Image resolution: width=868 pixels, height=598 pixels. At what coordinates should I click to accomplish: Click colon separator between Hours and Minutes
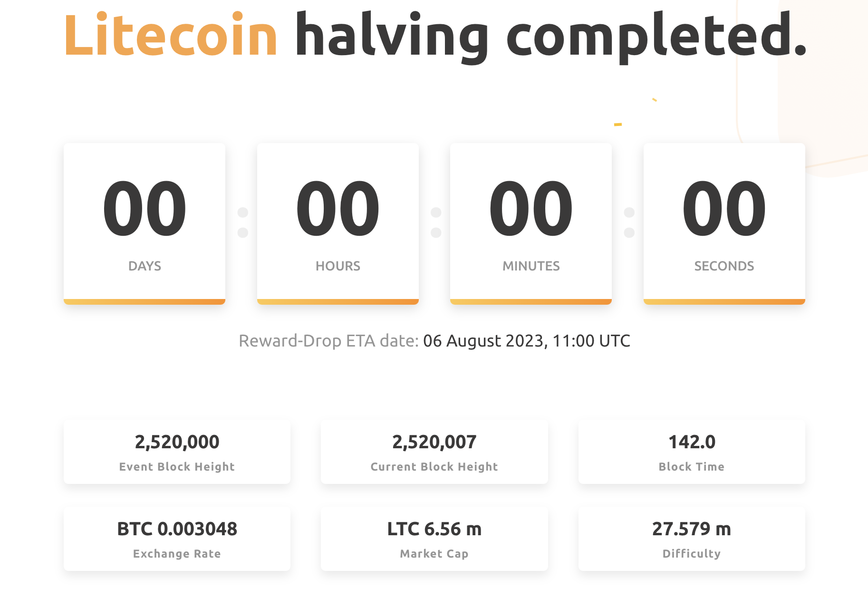[436, 222]
